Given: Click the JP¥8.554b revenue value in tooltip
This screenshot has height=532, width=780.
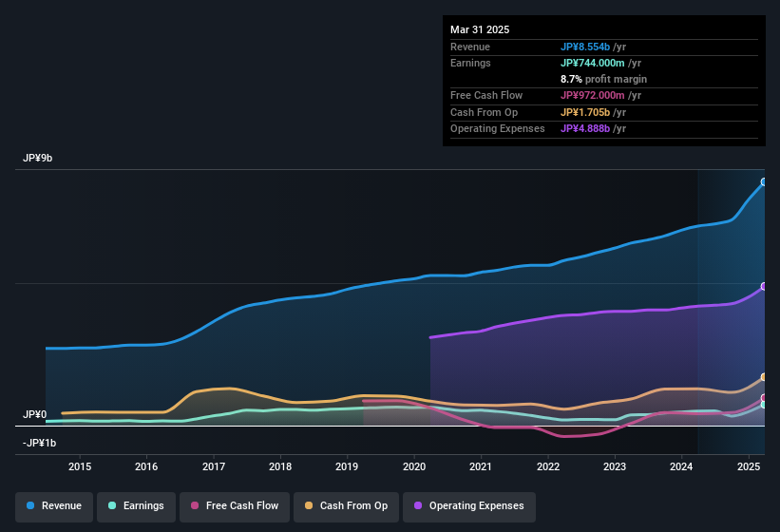Looking at the screenshot, I should point(585,47).
